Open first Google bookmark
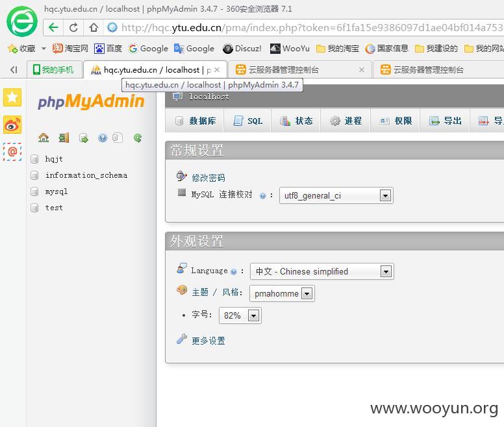Image resolution: width=504 pixels, height=427 pixels. 148,49
